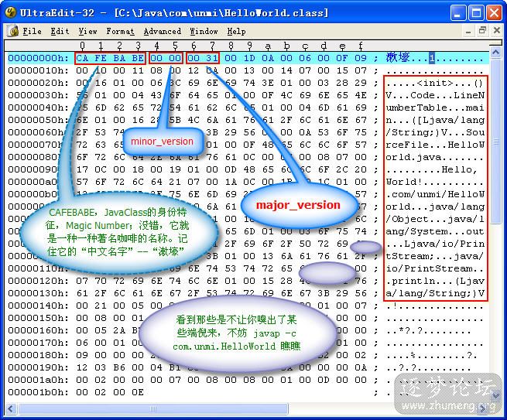Click the ASCII text 'io/PrintStream..'
The image size is (507, 420).
(x=435, y=268)
